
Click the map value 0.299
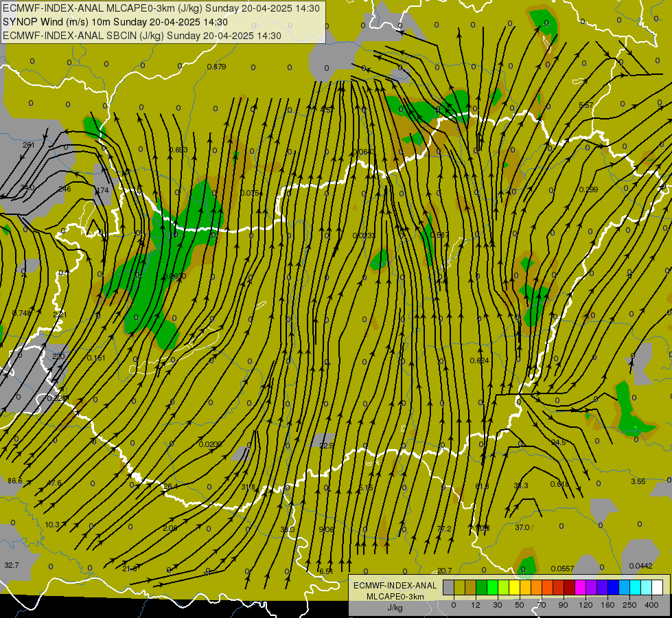[x=588, y=190]
